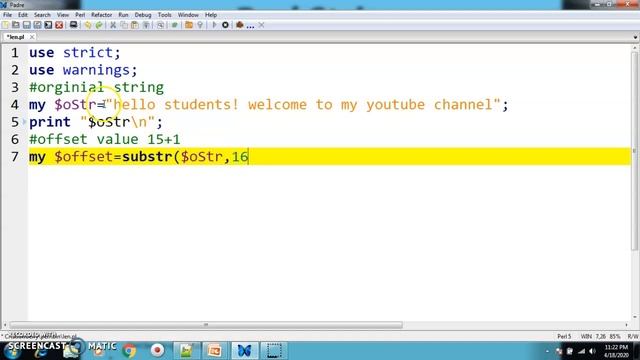640x360 pixels.
Task: Click the dark monitor icon before Undo
Action: point(73,25)
